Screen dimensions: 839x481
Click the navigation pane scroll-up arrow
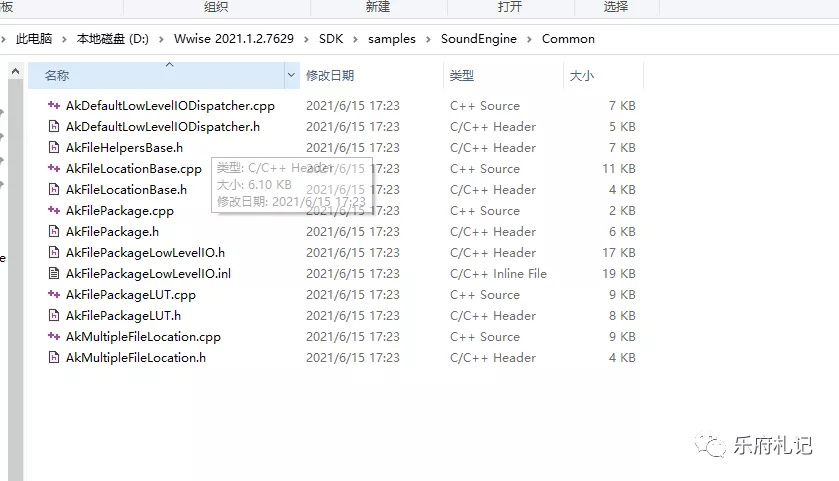(16, 71)
